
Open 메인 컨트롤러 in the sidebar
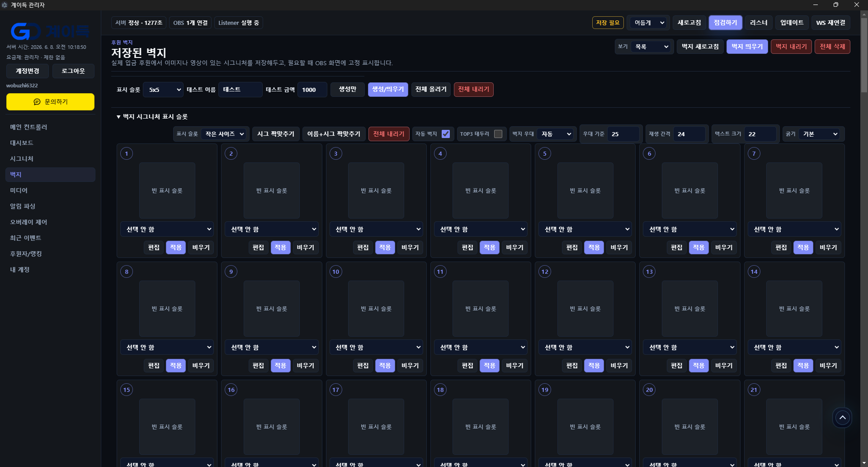pos(50,127)
